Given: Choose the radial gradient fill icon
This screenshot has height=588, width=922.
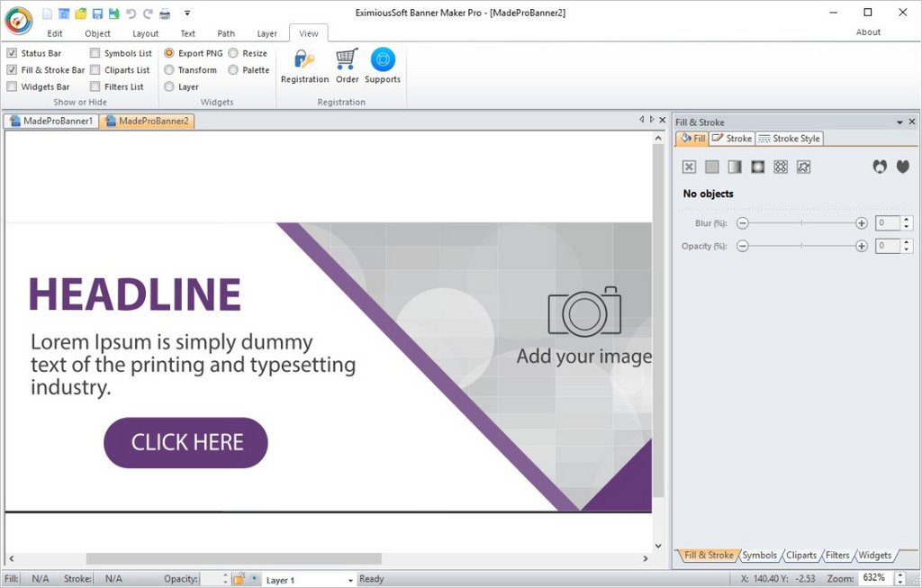Looking at the screenshot, I should click(757, 167).
